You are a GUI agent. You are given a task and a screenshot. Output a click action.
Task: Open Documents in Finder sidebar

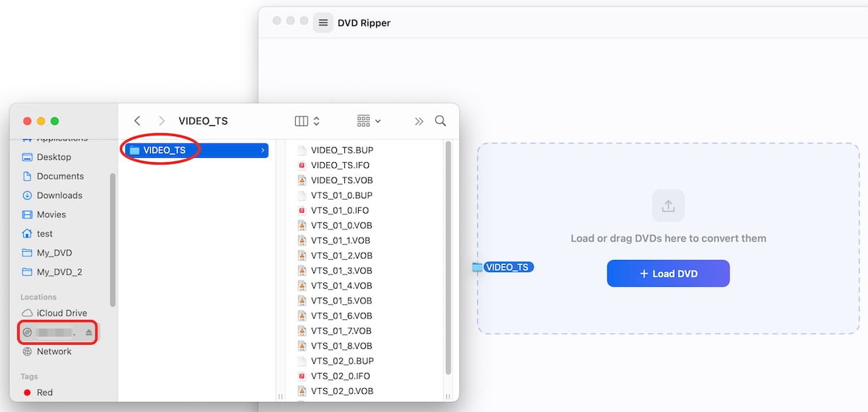pyautogui.click(x=61, y=176)
